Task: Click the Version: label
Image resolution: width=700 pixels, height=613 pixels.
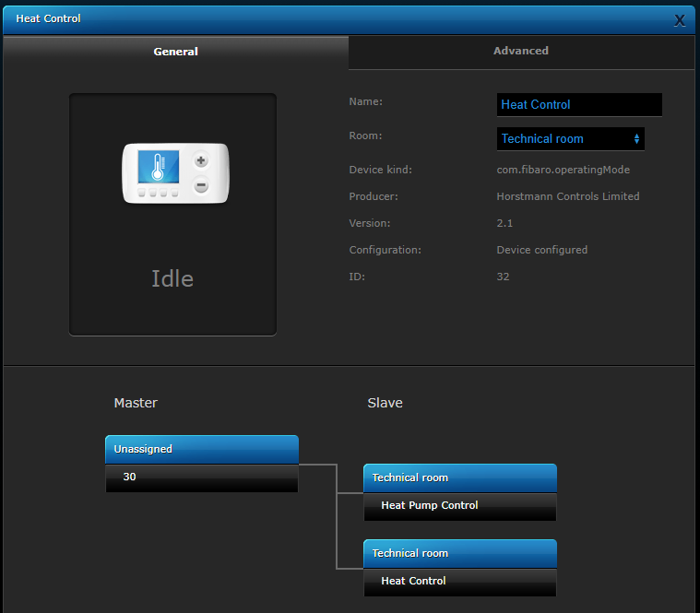Action: pos(370,223)
